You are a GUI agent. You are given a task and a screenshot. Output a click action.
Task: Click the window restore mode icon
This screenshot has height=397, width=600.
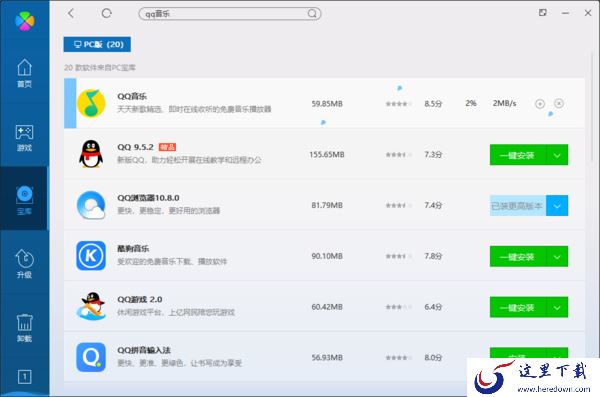pyautogui.click(x=543, y=13)
